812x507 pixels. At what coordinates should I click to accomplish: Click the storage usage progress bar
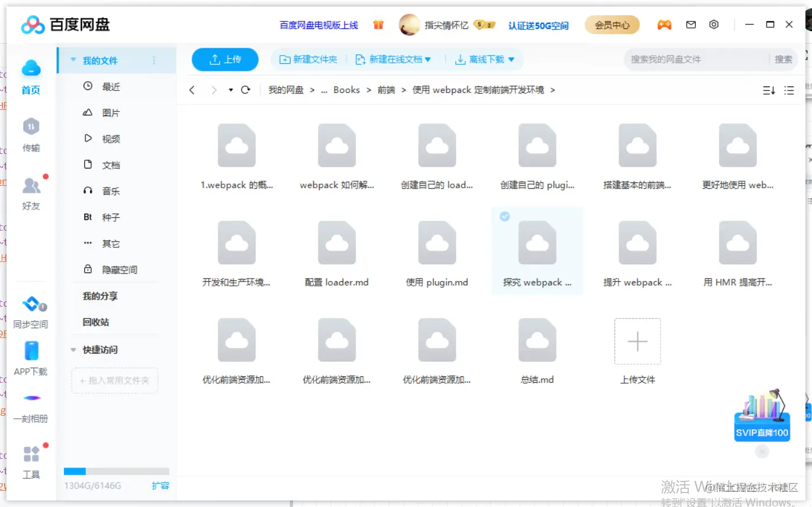click(117, 472)
